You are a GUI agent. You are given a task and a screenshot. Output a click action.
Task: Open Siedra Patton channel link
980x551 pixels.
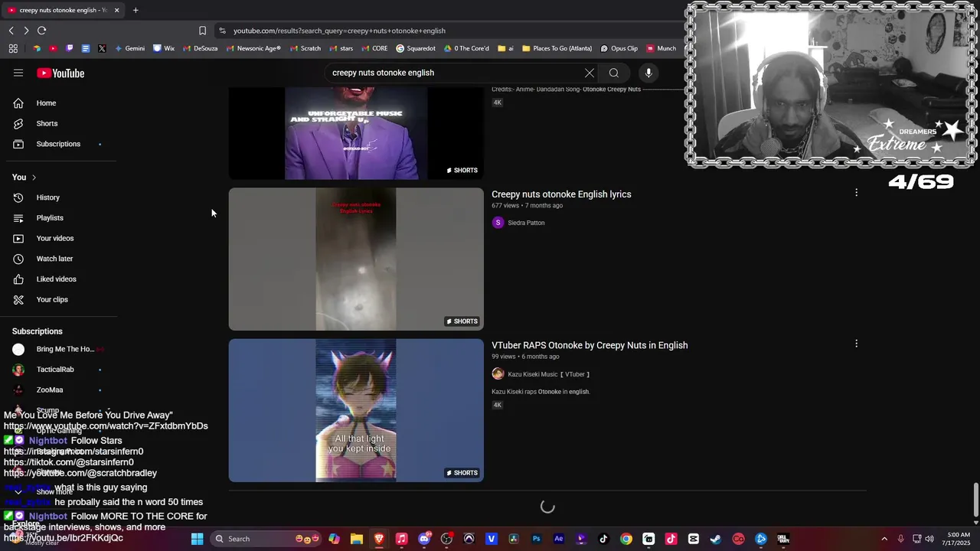pyautogui.click(x=526, y=223)
